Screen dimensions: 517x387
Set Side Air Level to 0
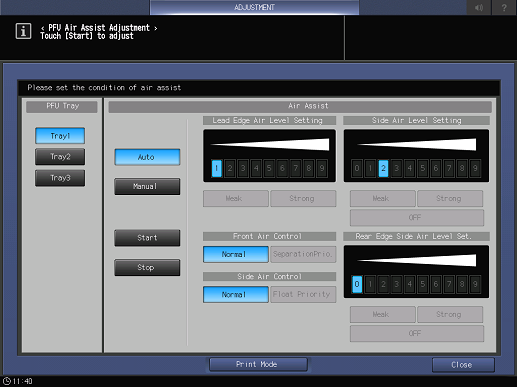tap(357, 168)
